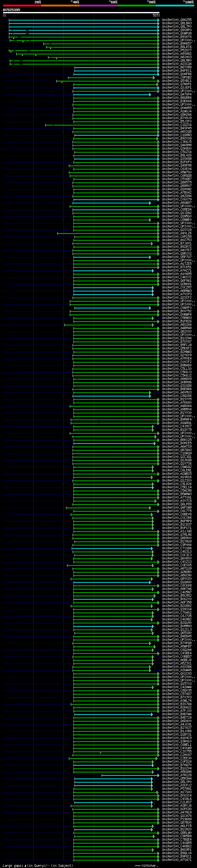Image resolution: width=197 pixels, height=868 pixels.
Task: Open hit UniRef100_B9H657
Action: pos(177,43)
